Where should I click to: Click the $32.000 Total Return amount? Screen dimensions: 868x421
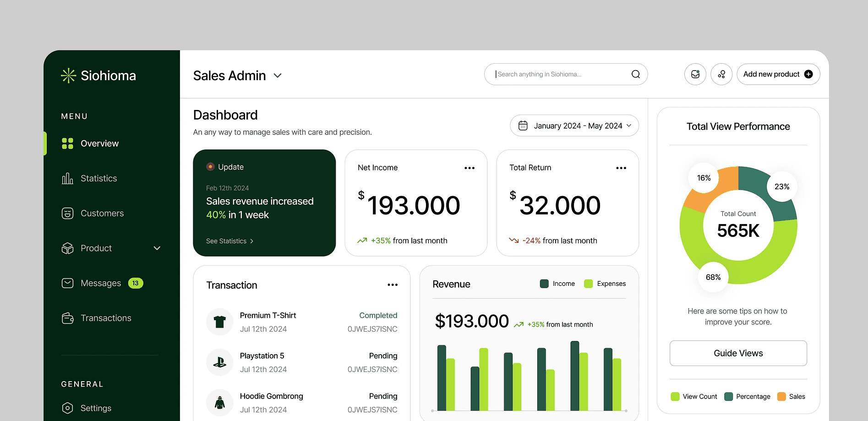(555, 204)
